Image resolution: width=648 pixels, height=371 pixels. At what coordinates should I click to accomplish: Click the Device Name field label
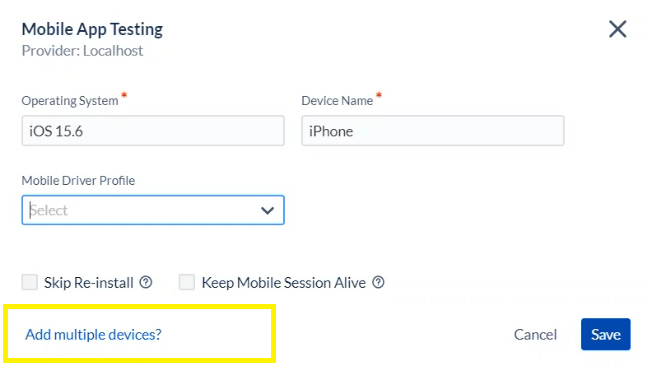[337, 101]
